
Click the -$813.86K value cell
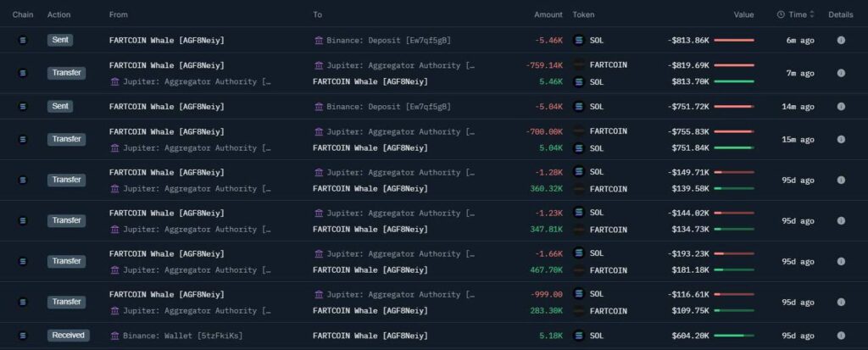[687, 40]
